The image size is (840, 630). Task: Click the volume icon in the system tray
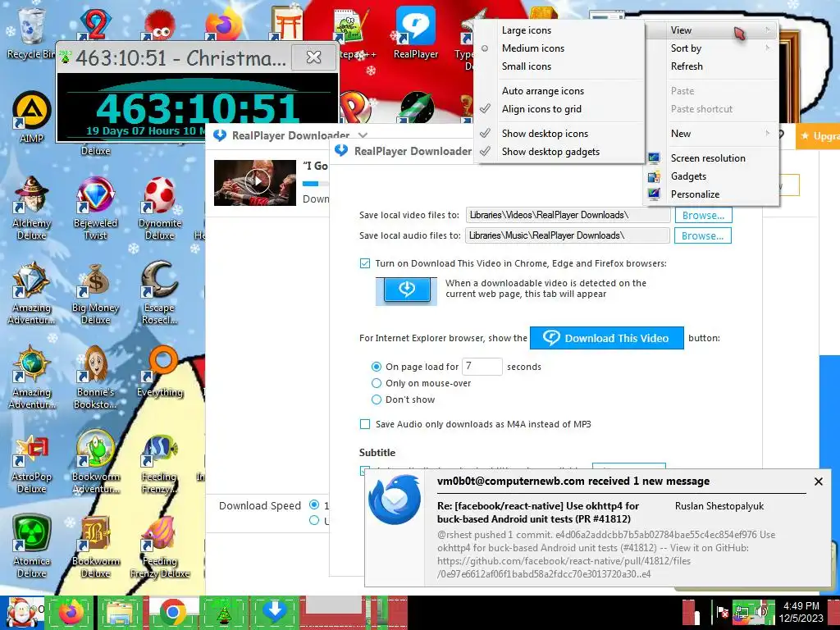(x=762, y=612)
